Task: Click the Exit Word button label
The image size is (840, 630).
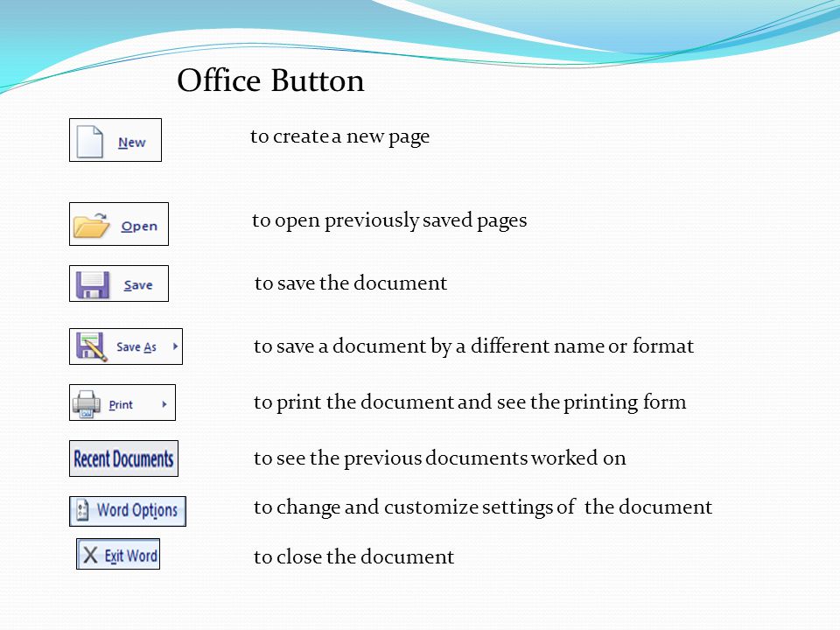Action: click(x=131, y=556)
